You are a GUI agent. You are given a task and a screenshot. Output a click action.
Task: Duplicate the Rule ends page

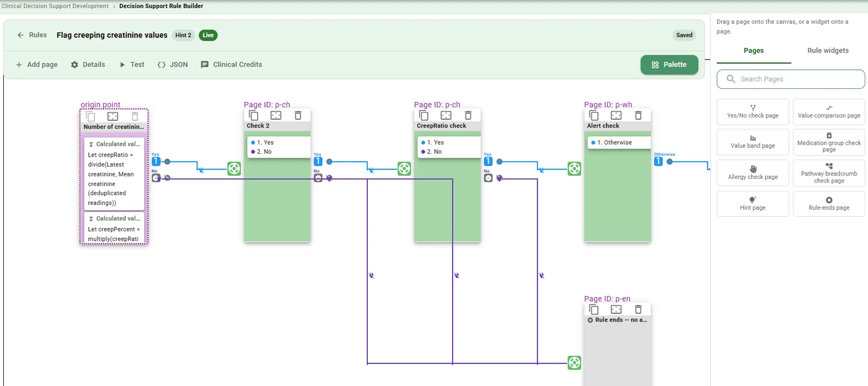[x=594, y=310]
